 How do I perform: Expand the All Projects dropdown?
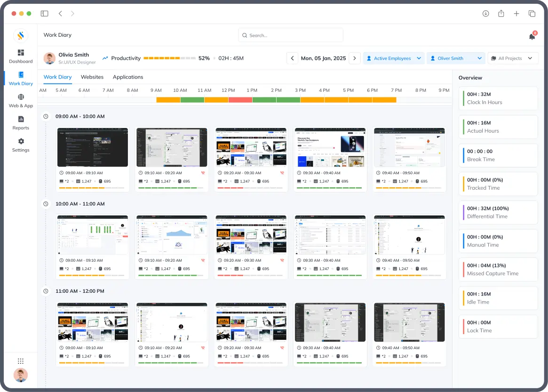(513, 58)
